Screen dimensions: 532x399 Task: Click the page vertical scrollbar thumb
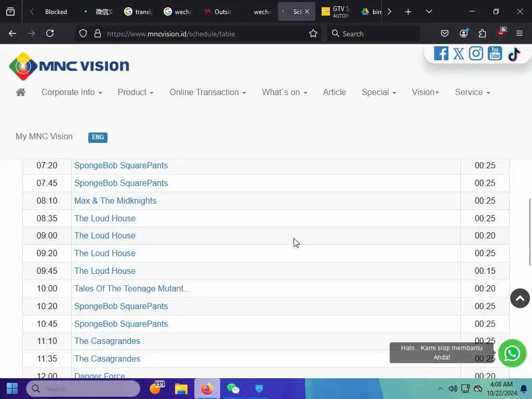click(x=529, y=232)
